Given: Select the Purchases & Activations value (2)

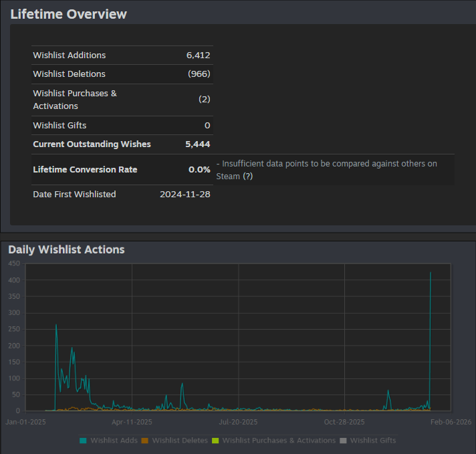Looking at the screenshot, I should click(205, 100).
